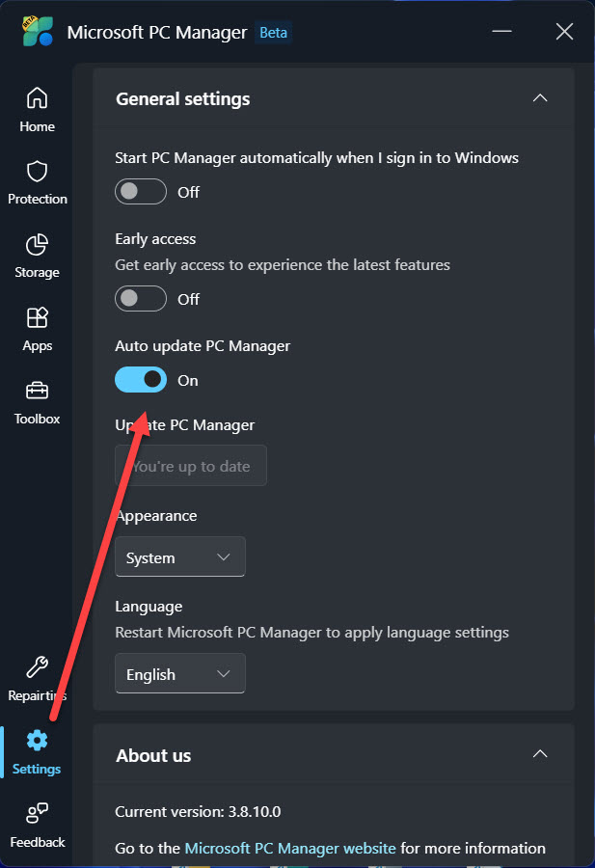Image resolution: width=595 pixels, height=868 pixels.
Task: Open the Microsoft PC Manager website link
Action: pyautogui.click(x=289, y=849)
